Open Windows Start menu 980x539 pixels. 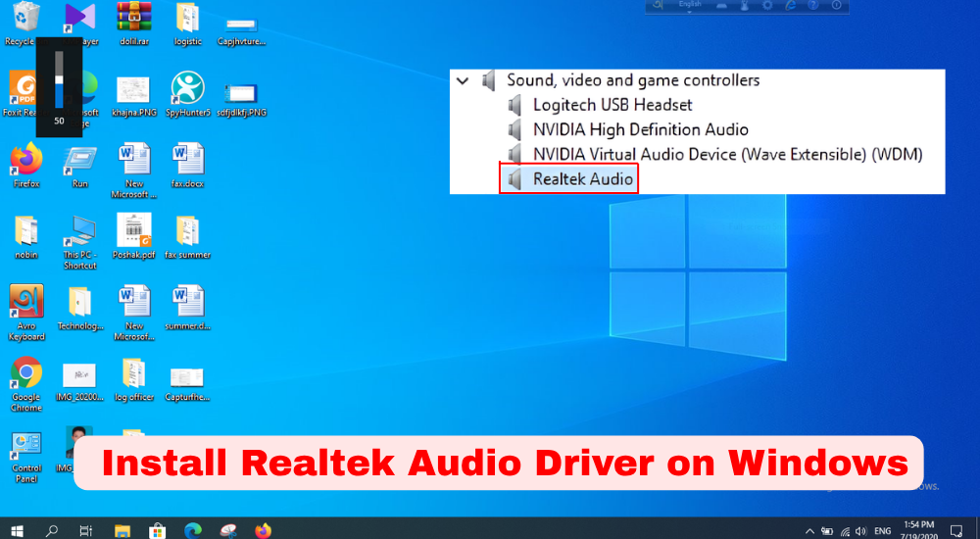[x=18, y=530]
